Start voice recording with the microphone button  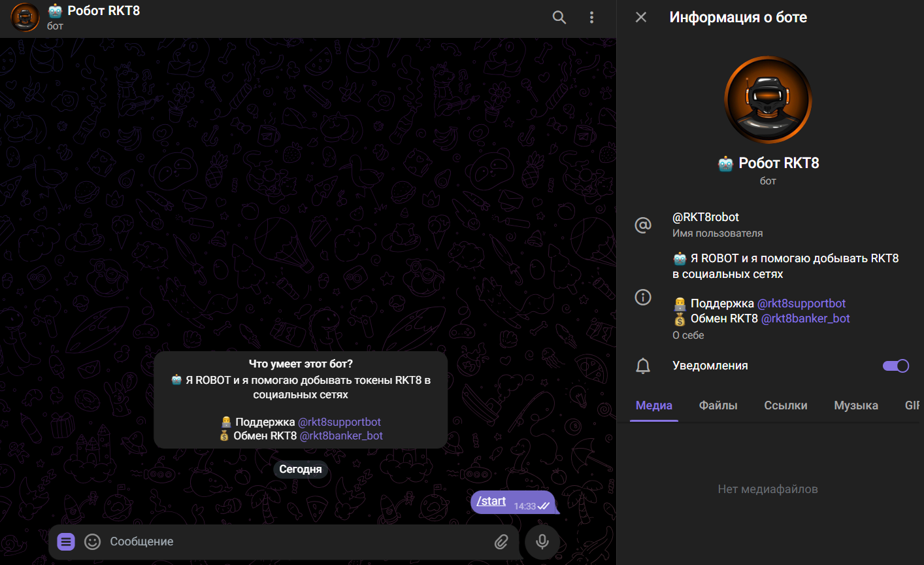tap(542, 541)
